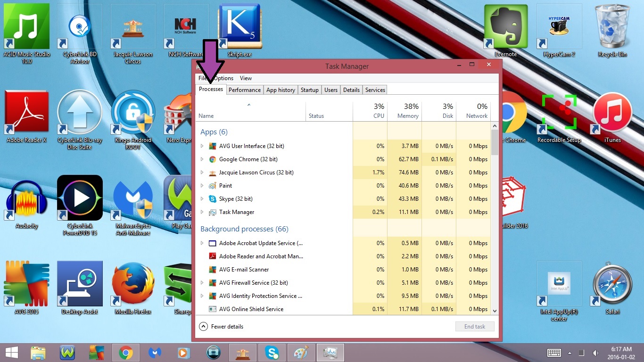Sort processes by Memory column
644x362 pixels.
(x=405, y=111)
